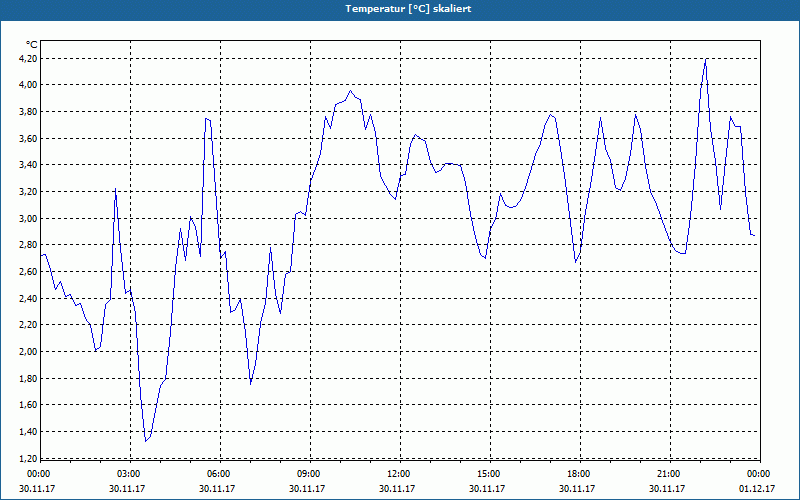Pick the '3,20' y-axis value
This screenshot has height=500, width=800.
(x=29, y=192)
